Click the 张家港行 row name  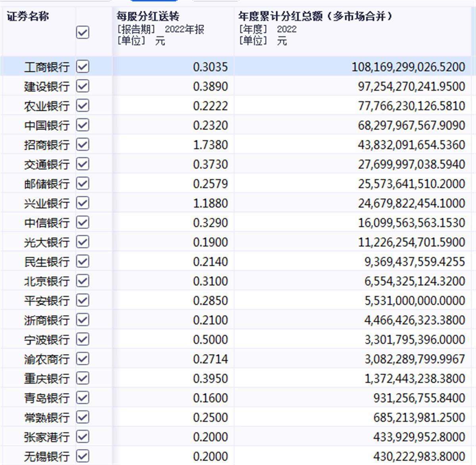click(x=46, y=437)
